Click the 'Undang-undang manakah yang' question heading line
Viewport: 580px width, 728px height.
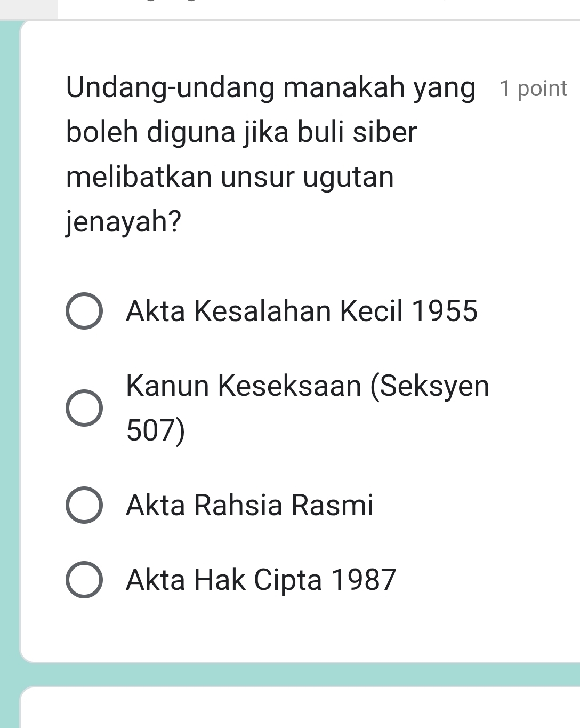(271, 87)
